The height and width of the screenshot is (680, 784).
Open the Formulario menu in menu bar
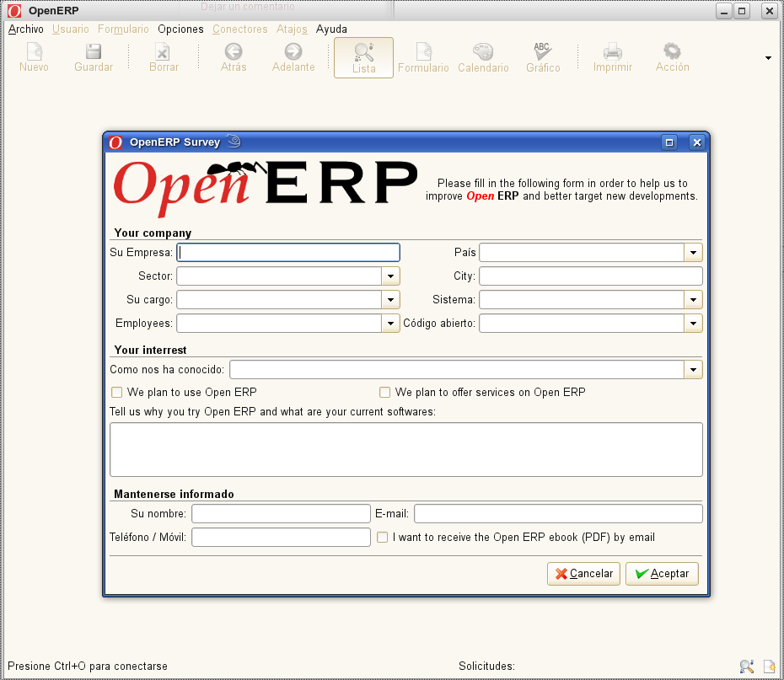tap(123, 29)
